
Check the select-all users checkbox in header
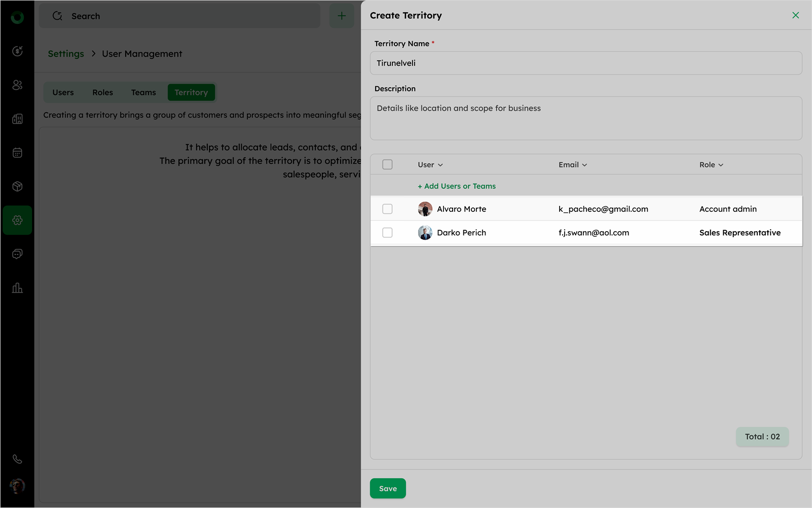[387, 165]
